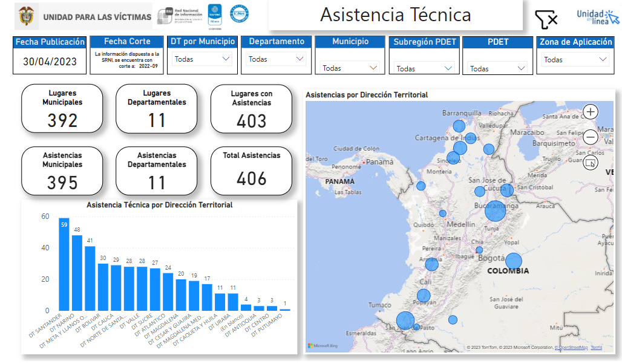Screen dimensions: 622x364
Task: Expand the Departamento filter dropdown
Action: coord(277,59)
